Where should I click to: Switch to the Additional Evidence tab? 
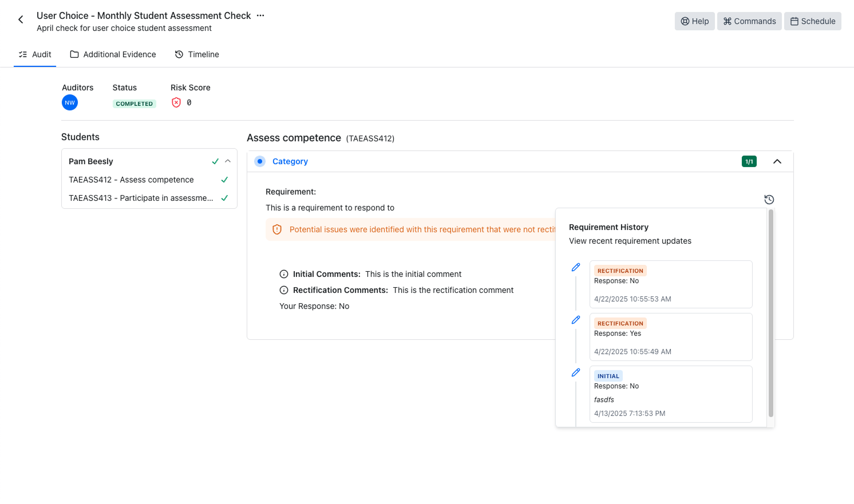click(x=113, y=54)
